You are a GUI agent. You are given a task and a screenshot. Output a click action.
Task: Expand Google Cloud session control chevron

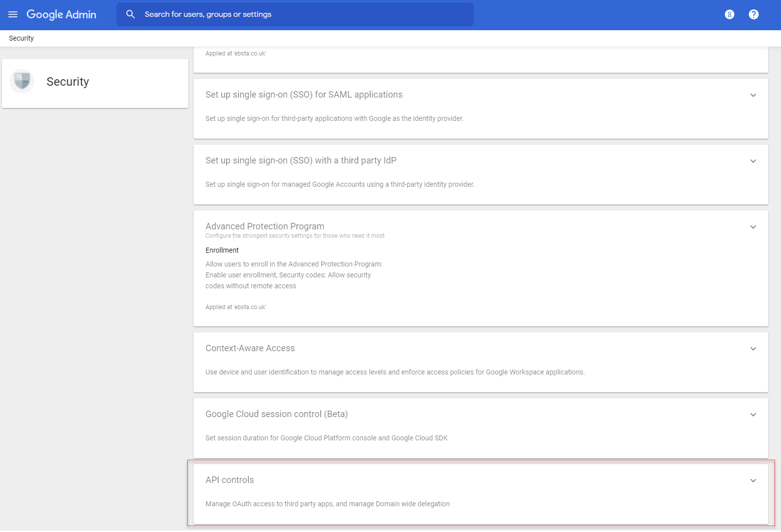coord(753,415)
